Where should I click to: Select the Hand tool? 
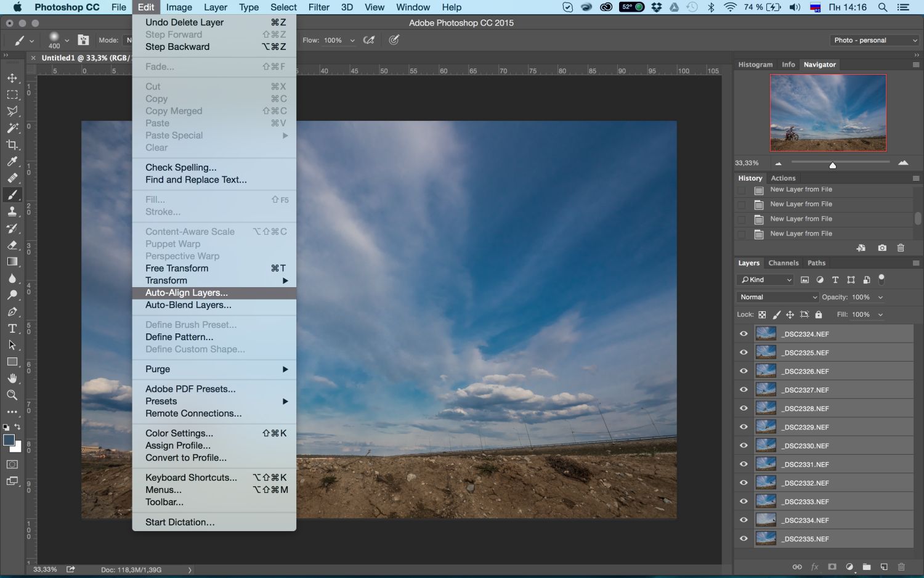click(12, 378)
